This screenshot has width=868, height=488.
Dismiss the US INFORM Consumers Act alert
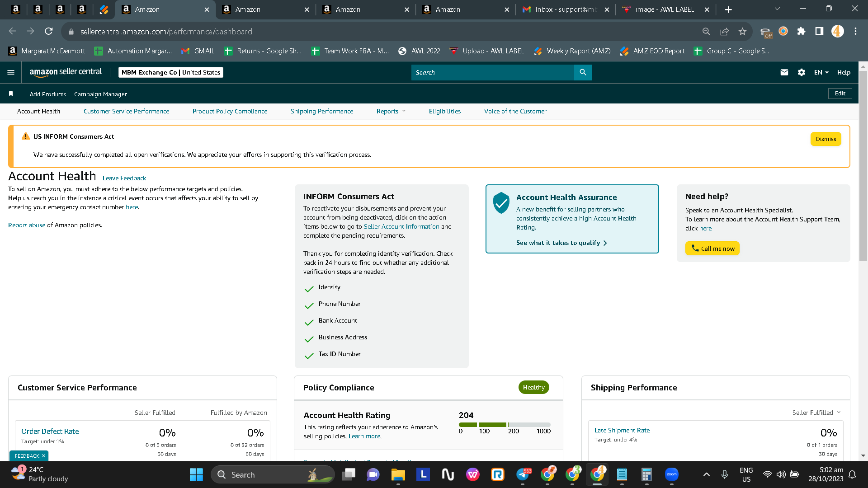pos(826,139)
